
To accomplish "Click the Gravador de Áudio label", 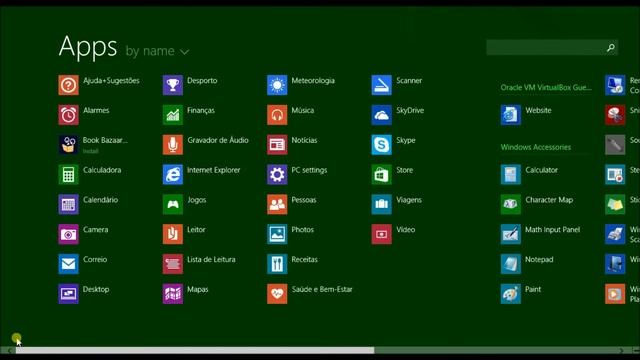I will [218, 140].
